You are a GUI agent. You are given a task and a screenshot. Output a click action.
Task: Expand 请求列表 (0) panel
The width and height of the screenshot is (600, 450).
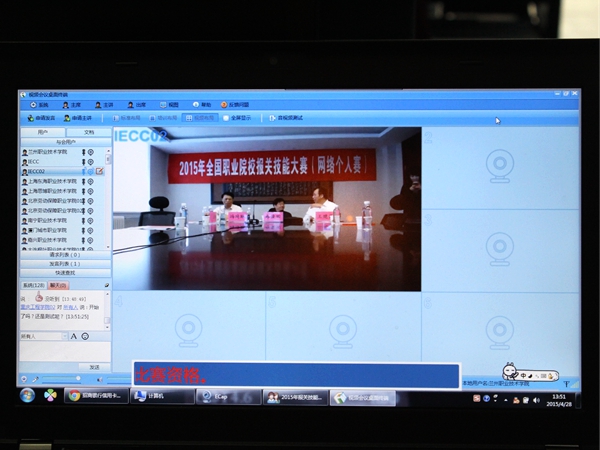[65, 255]
